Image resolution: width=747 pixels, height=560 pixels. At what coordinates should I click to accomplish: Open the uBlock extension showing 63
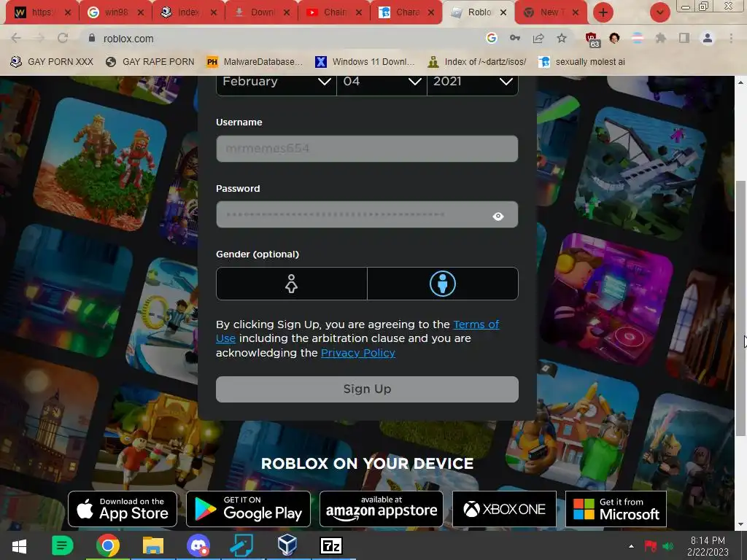(x=592, y=39)
